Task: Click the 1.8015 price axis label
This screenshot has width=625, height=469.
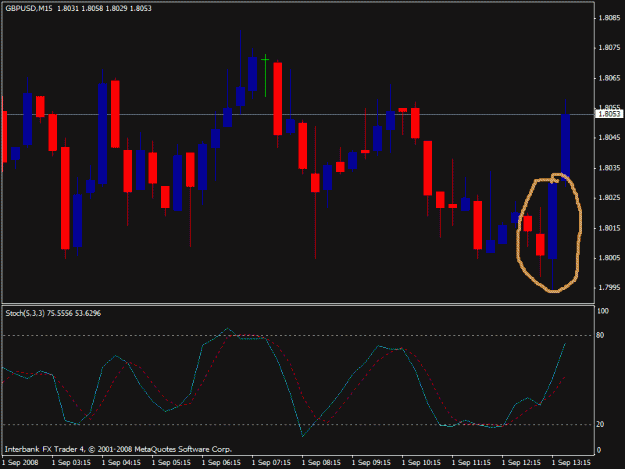Action: pos(609,228)
